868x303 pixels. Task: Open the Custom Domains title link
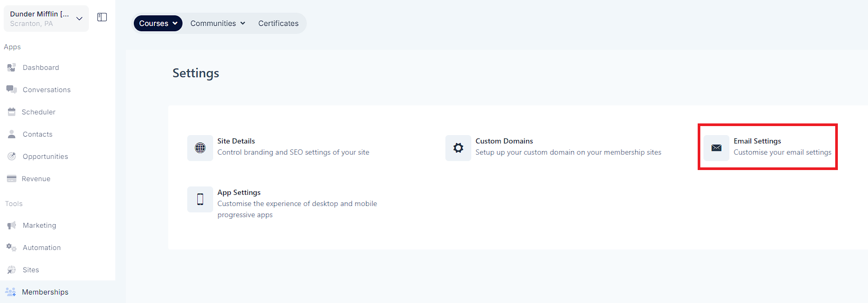click(x=504, y=141)
